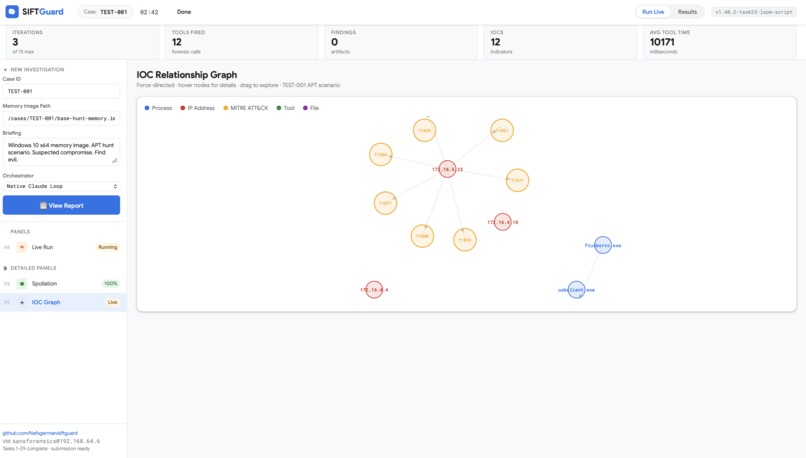Click the Live Run lightning icon
The width and height of the screenshot is (806, 458).
click(x=22, y=247)
